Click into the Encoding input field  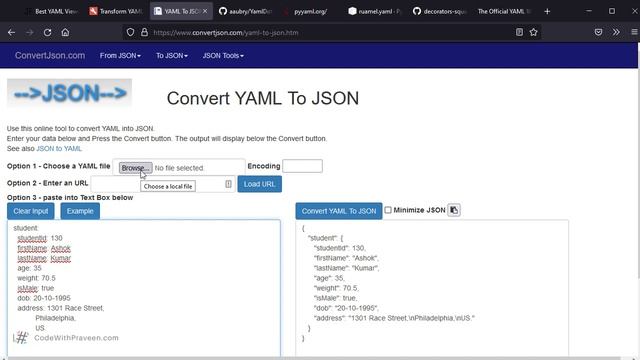302,166
